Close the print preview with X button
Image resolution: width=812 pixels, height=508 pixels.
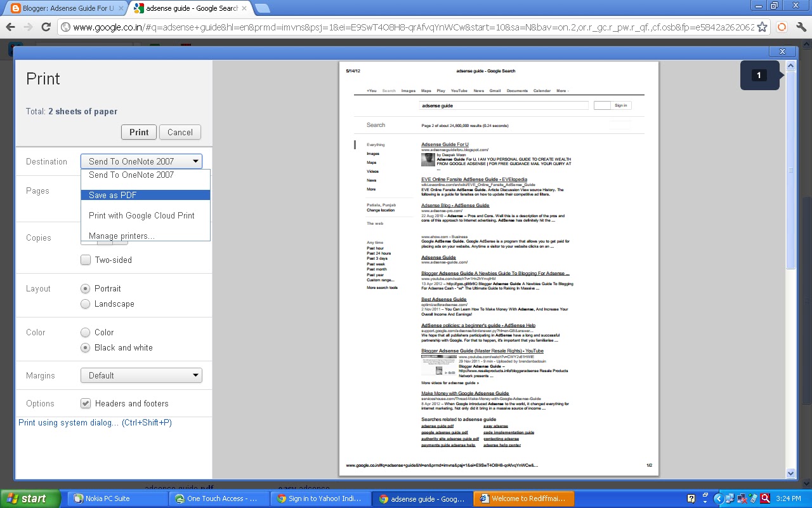(x=782, y=51)
